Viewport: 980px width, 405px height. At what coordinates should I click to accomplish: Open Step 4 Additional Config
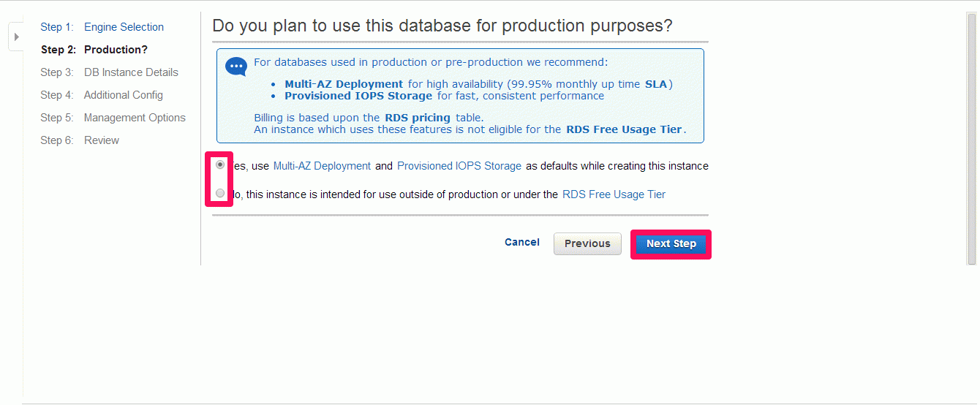click(102, 95)
